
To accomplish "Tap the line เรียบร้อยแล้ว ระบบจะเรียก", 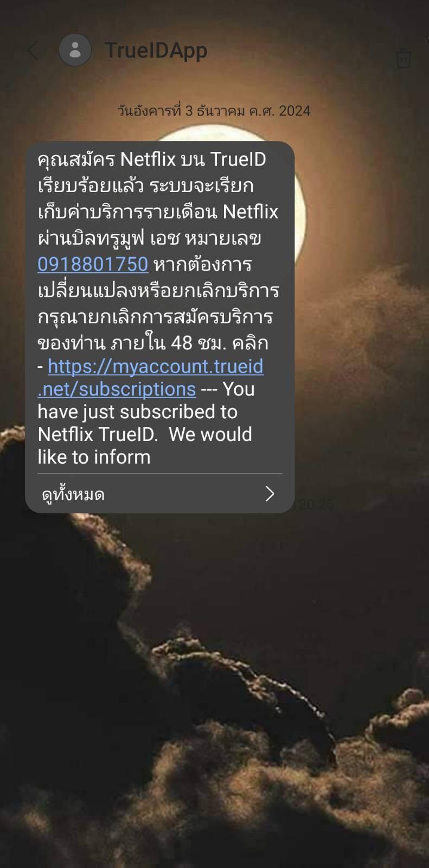I will click(146, 186).
